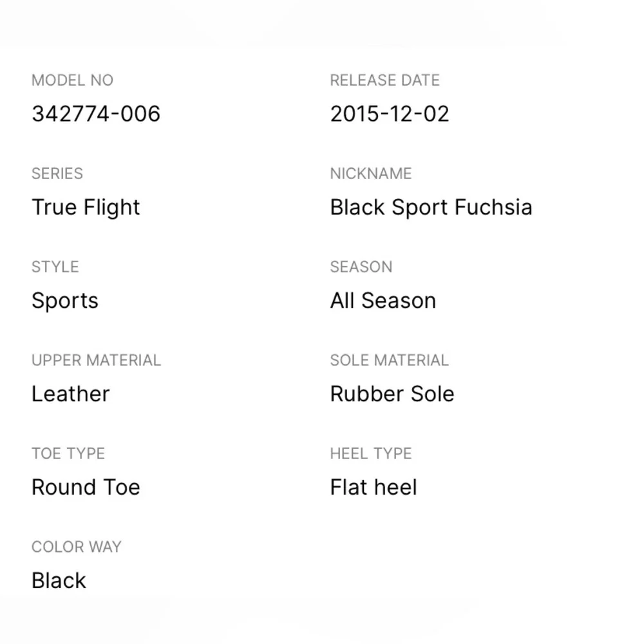Screen dimensions: 644x644
Task: Click the Rubber Sole value
Action: [x=392, y=394]
